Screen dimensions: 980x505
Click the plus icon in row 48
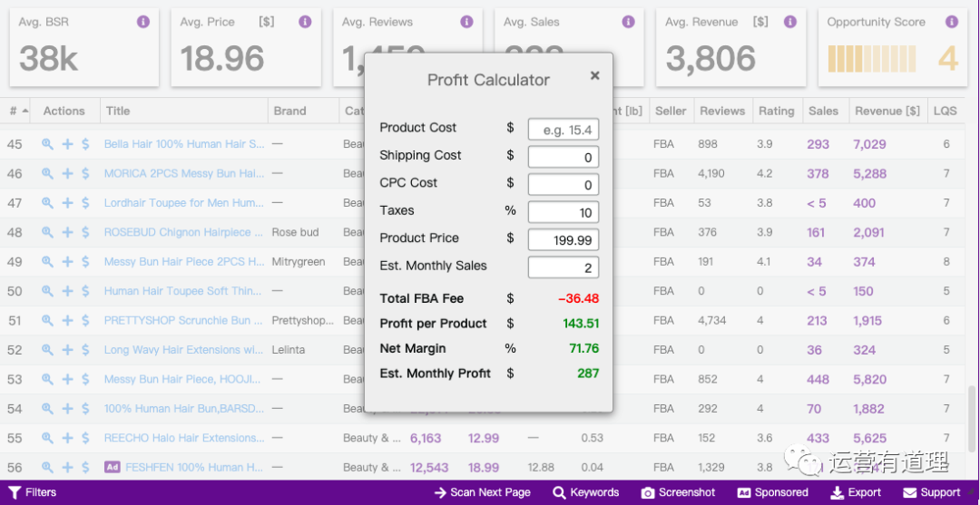pyautogui.click(x=67, y=232)
